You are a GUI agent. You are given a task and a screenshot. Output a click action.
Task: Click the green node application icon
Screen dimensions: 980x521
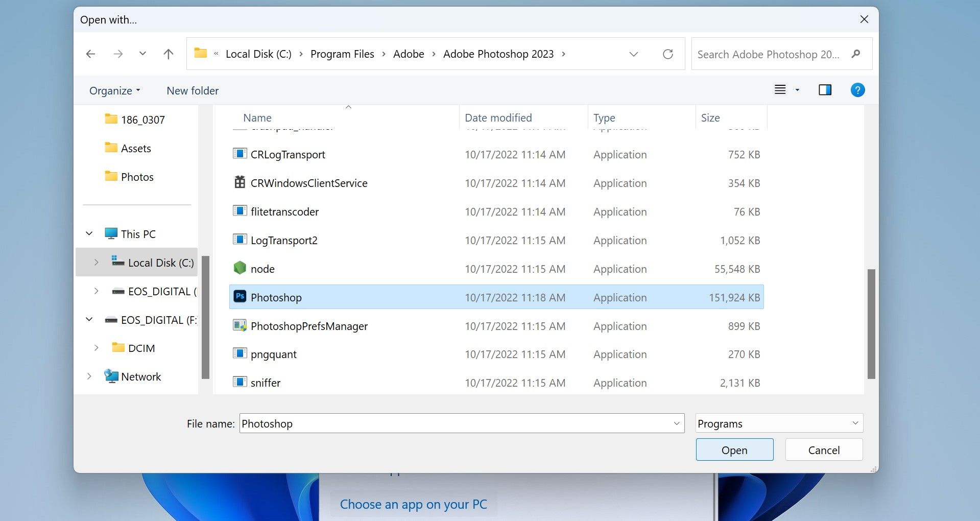coord(240,268)
